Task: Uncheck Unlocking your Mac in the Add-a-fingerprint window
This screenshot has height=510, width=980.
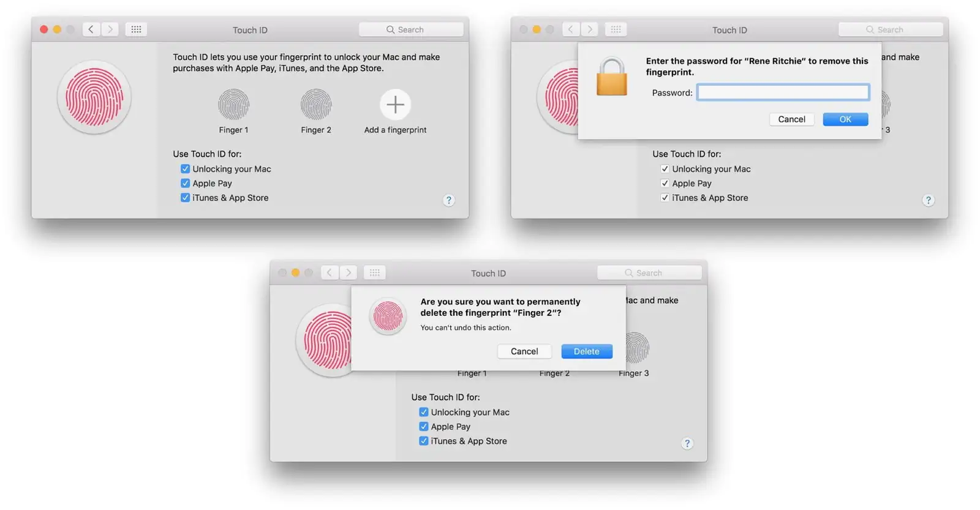Action: pyautogui.click(x=185, y=169)
